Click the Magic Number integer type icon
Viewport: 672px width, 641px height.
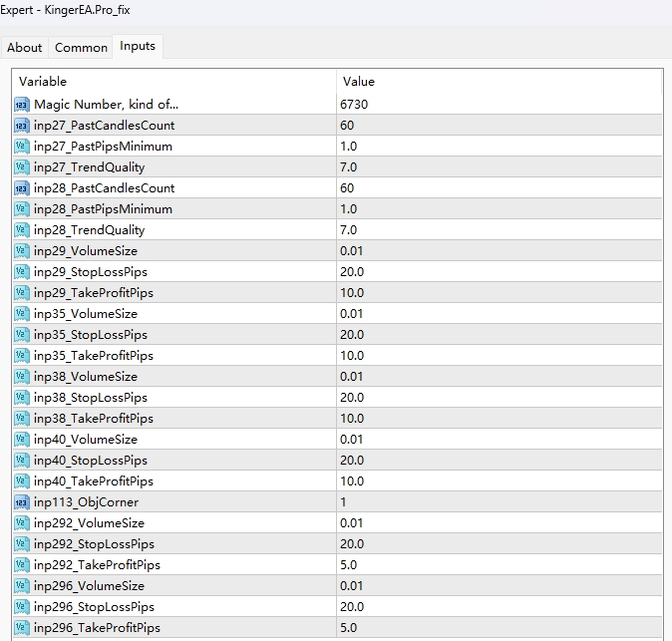tap(22, 105)
